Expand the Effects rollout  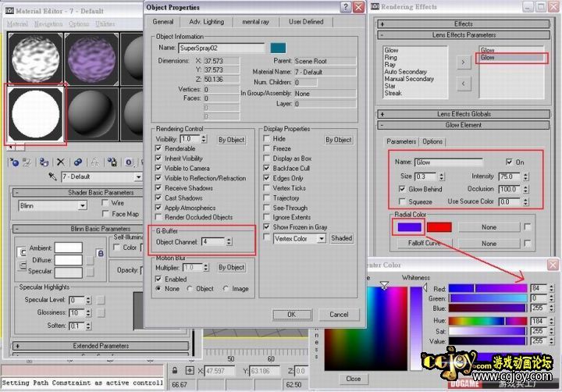(x=464, y=24)
